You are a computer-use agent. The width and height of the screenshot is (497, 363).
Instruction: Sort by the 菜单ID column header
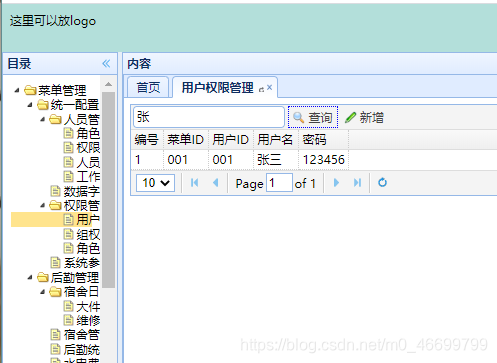coord(186,139)
